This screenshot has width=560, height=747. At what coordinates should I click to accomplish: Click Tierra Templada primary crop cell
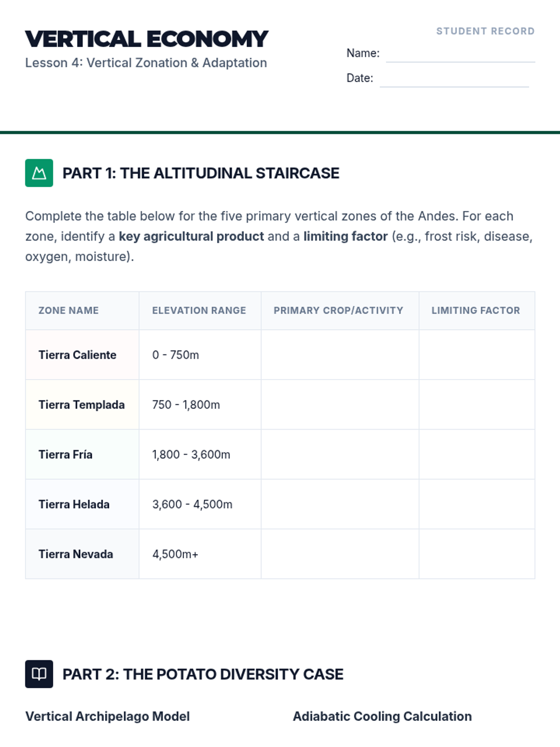click(340, 405)
